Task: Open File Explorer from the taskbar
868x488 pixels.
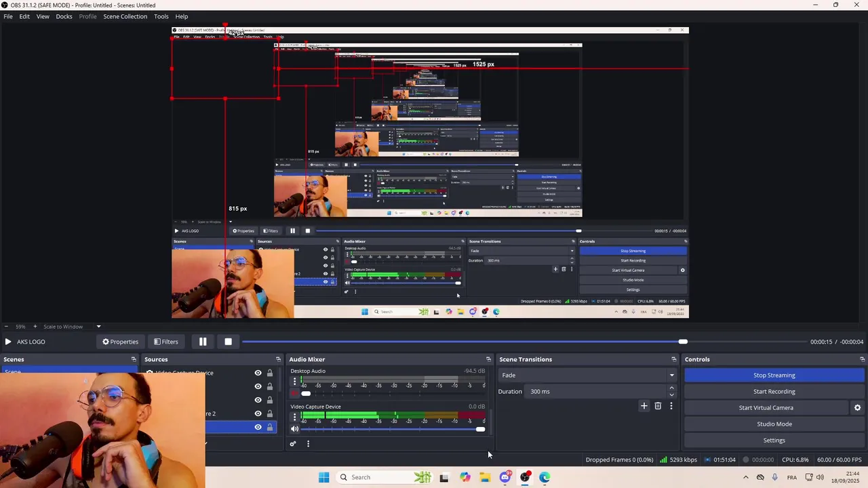Action: click(x=485, y=477)
